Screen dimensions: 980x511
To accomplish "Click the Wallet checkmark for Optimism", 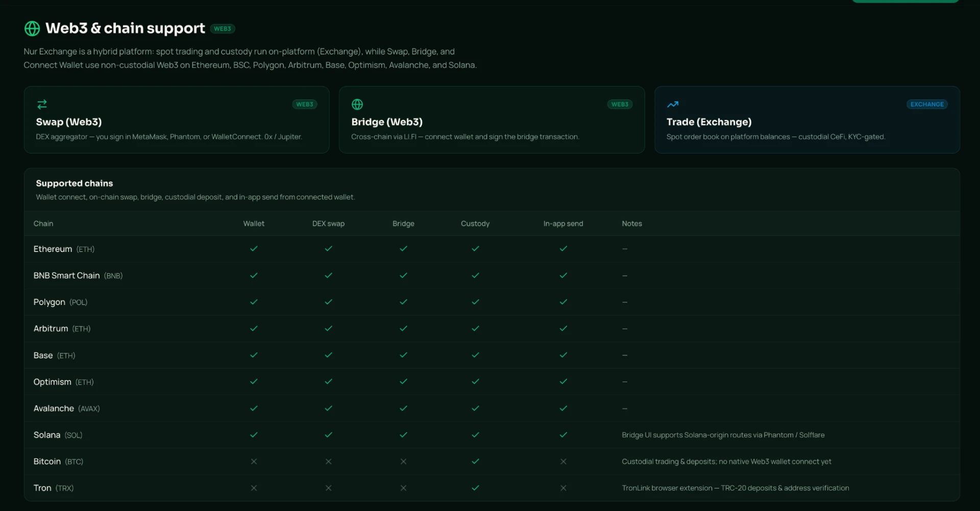I will (254, 381).
